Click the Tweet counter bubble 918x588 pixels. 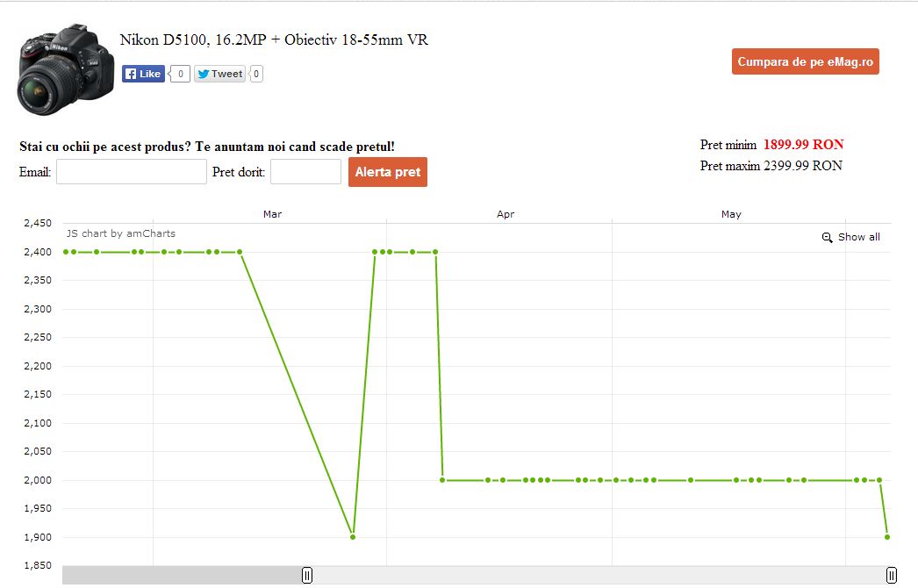click(256, 74)
